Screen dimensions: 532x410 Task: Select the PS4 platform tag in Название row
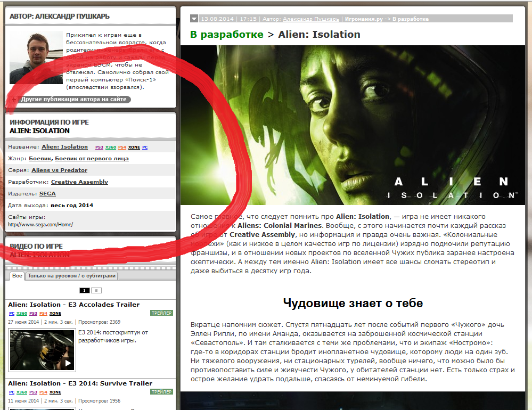122,147
